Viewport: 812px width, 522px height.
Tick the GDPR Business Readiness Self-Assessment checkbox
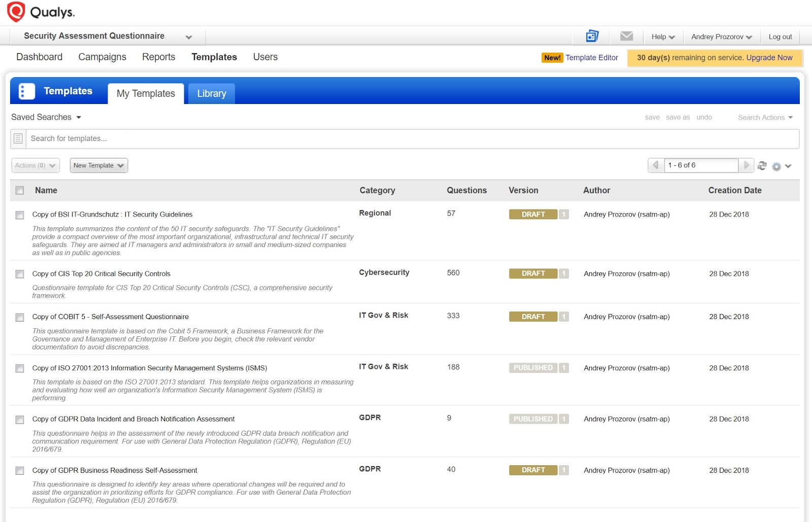pos(20,471)
